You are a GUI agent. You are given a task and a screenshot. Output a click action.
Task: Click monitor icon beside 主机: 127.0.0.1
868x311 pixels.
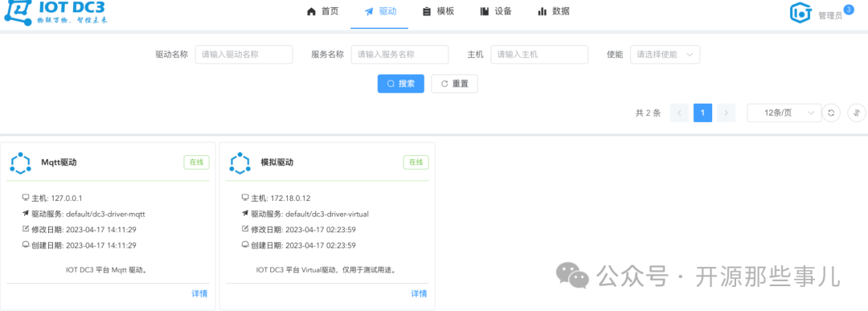click(26, 198)
